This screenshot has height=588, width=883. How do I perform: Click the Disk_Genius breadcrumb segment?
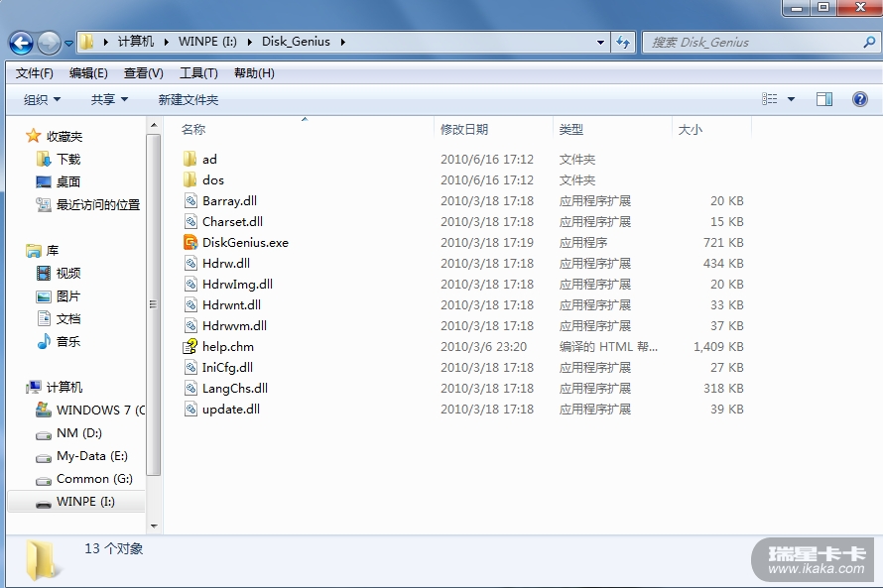coord(296,42)
